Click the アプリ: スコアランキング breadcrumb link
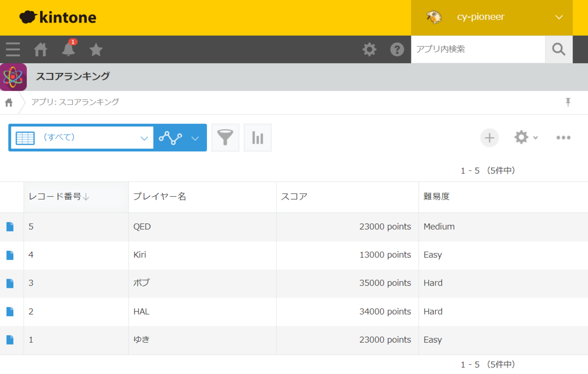 (75, 102)
